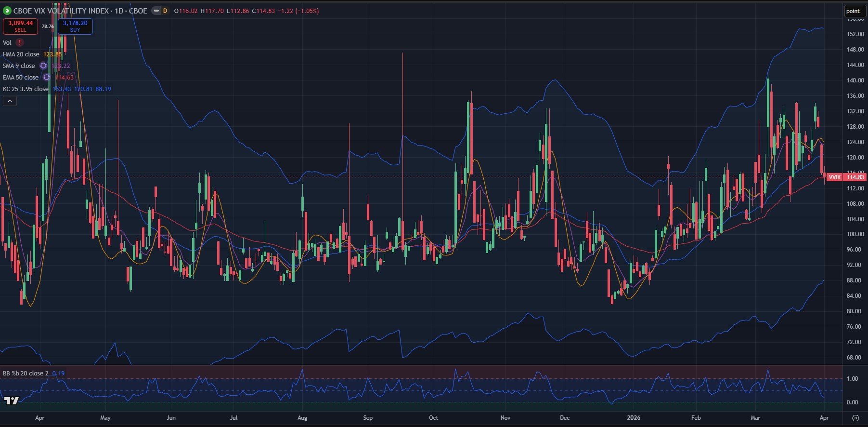The width and height of the screenshot is (868, 427).
Task: Select the SMA 9 close indicator legend
Action: [x=19, y=66]
